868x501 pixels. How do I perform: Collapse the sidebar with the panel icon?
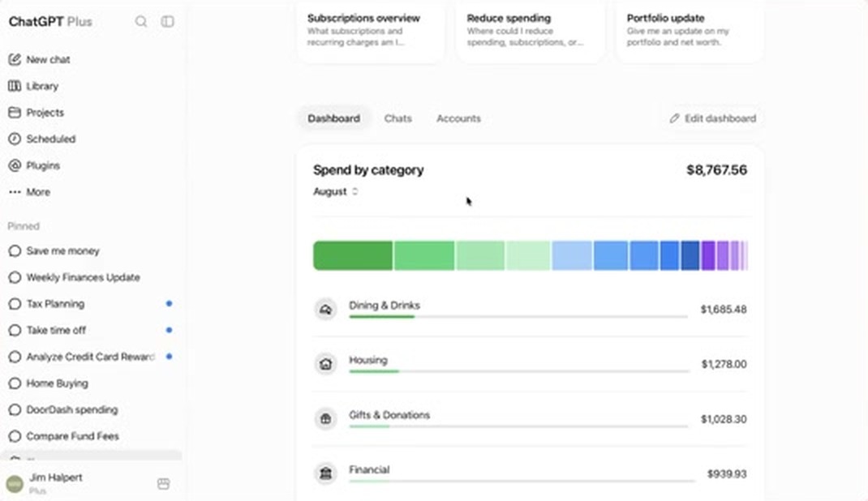click(167, 22)
